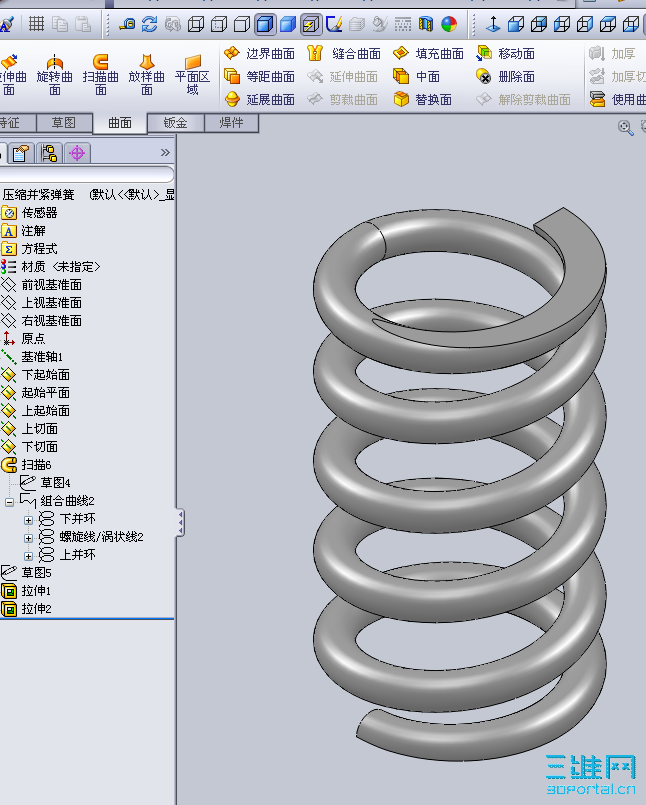Select 草图5 in the feature tree
This screenshot has width=646, height=805.
coord(26,572)
